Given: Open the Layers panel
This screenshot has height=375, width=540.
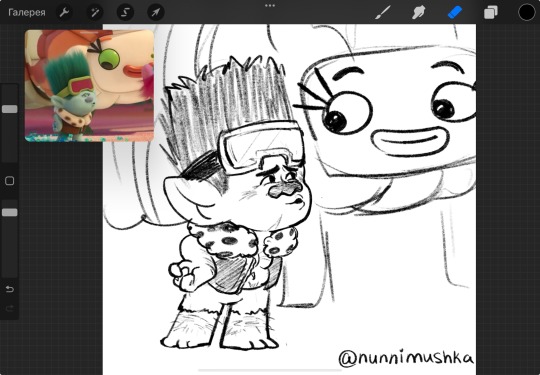Looking at the screenshot, I should point(490,13).
